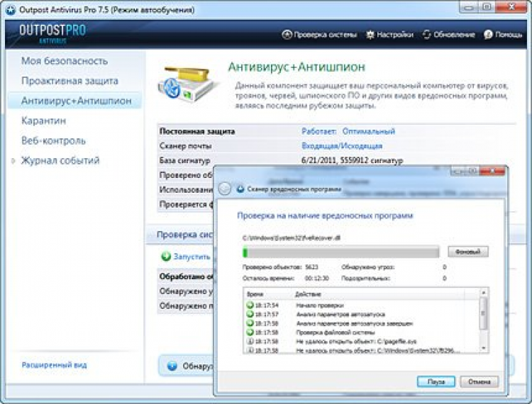Open Настройки settings in the top toolbar
The width and height of the screenshot is (532, 404).
389,35
